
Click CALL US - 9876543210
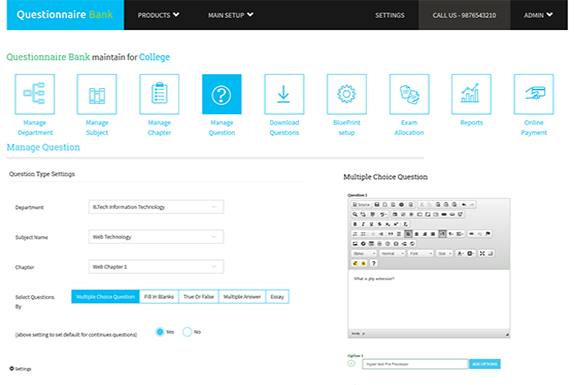(x=464, y=15)
